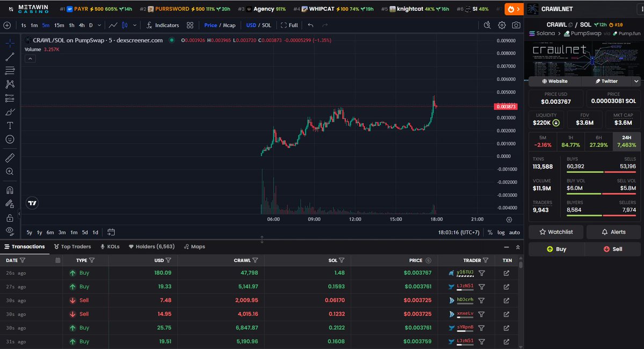Open trader hDJcrh profile
The height and width of the screenshot is (349, 644).
465,300
